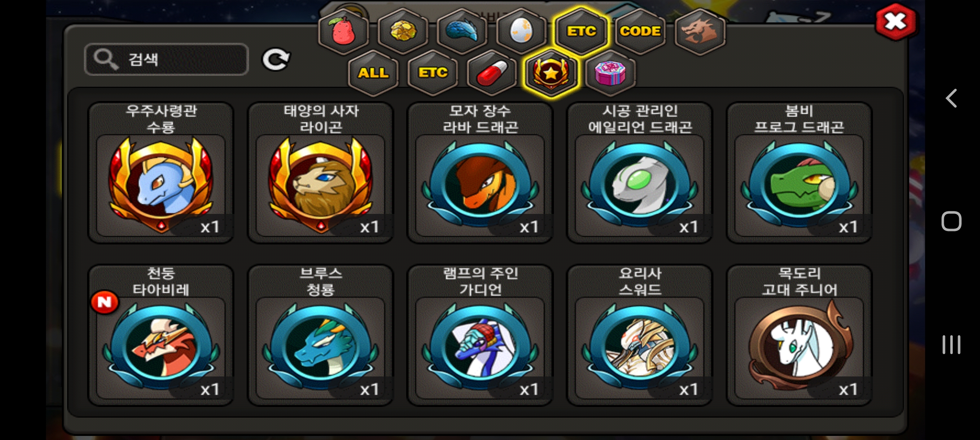Switch to the top ETC category tab

pyautogui.click(x=581, y=31)
